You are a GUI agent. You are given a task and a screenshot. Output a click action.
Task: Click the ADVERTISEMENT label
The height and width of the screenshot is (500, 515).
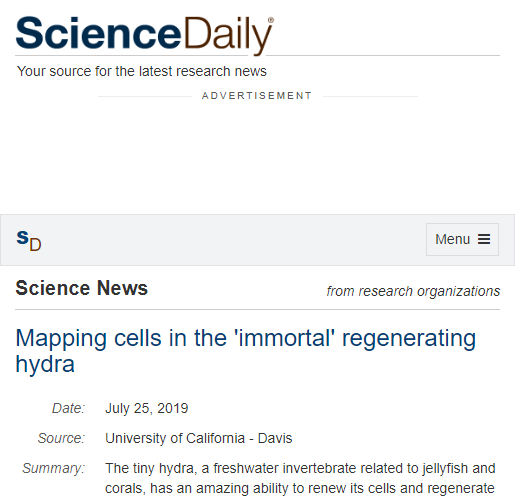click(257, 96)
